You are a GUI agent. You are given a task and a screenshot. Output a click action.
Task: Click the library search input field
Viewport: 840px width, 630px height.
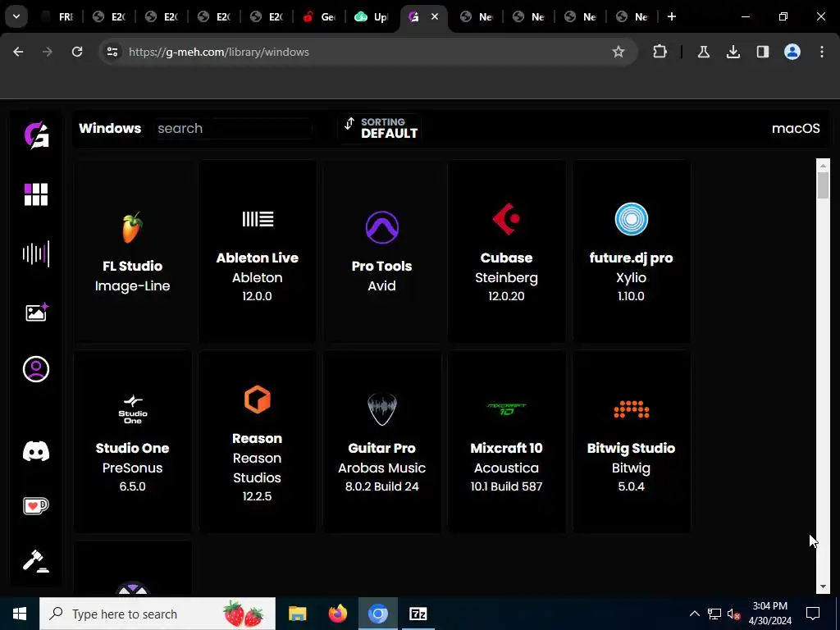pos(232,129)
